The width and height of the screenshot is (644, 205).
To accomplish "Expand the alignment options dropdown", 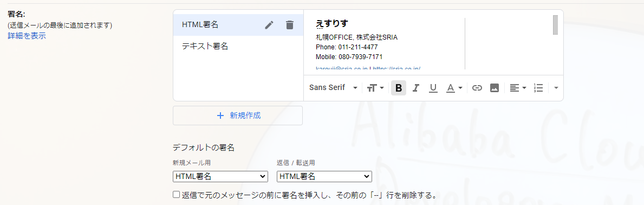I will (x=518, y=88).
